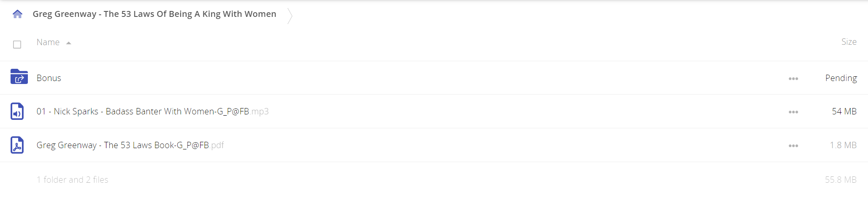This screenshot has height=203, width=868.
Task: Click the PDF file icon
Action: point(17,145)
